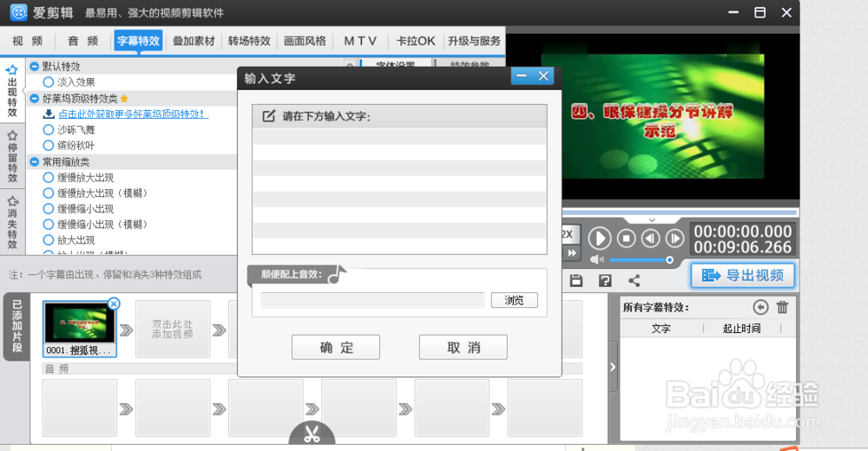Click the share icon
The image size is (868, 451).
[635, 280]
